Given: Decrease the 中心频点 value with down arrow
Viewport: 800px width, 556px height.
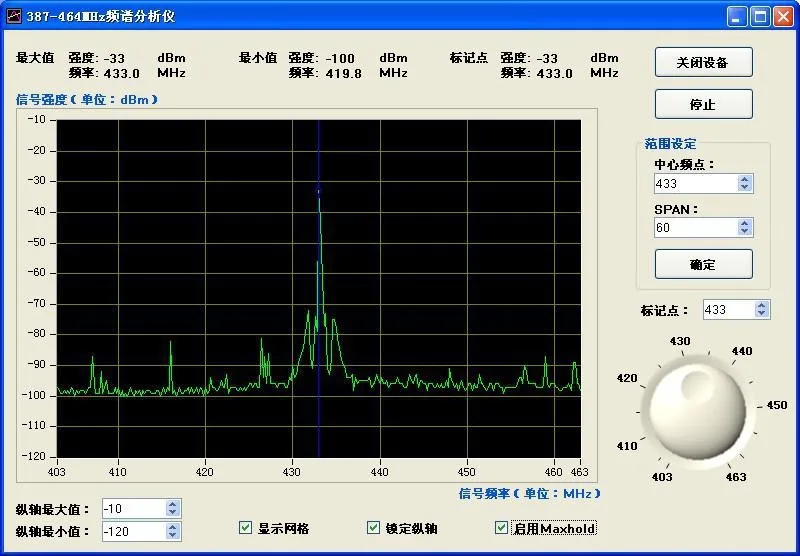Looking at the screenshot, I should [x=745, y=188].
